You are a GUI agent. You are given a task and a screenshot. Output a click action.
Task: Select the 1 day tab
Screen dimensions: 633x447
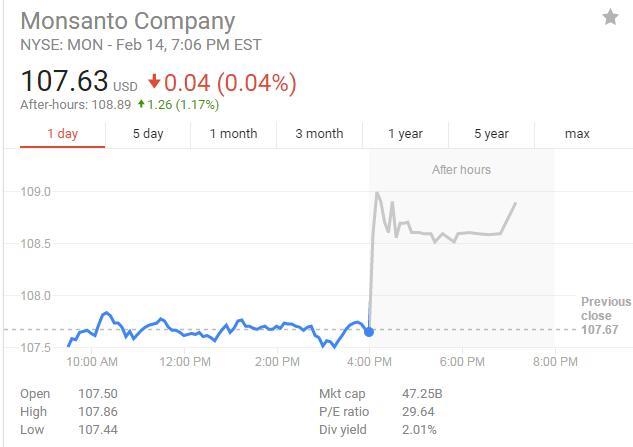[62, 134]
